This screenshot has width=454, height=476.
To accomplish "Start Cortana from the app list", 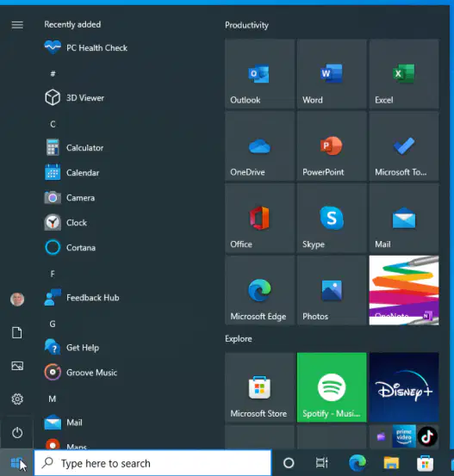I will 70,248.
